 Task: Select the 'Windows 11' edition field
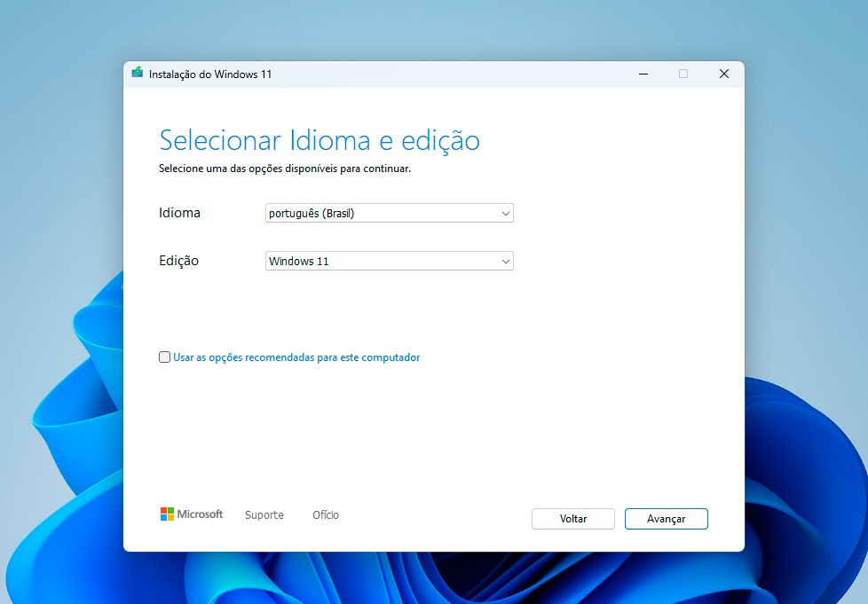click(382, 262)
